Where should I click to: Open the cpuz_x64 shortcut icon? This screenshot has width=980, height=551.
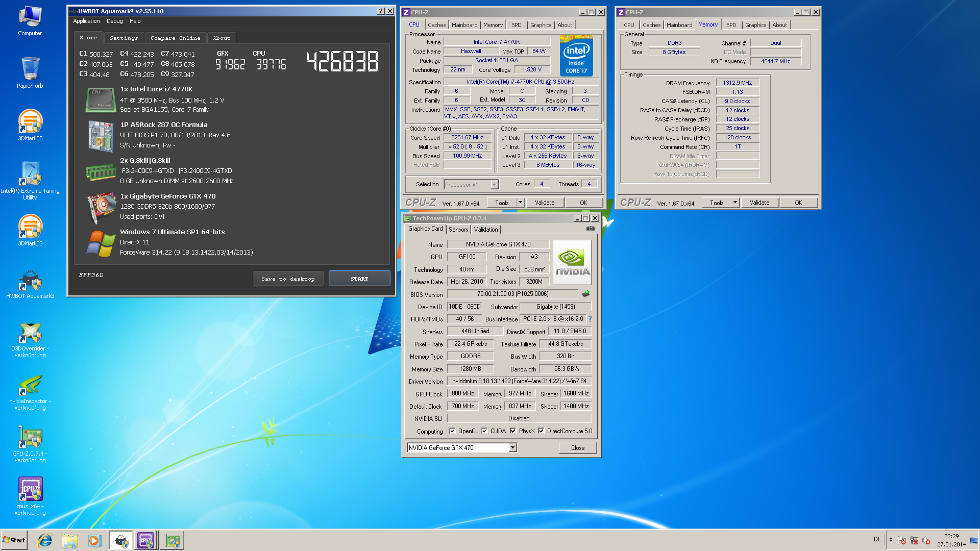pos(30,497)
